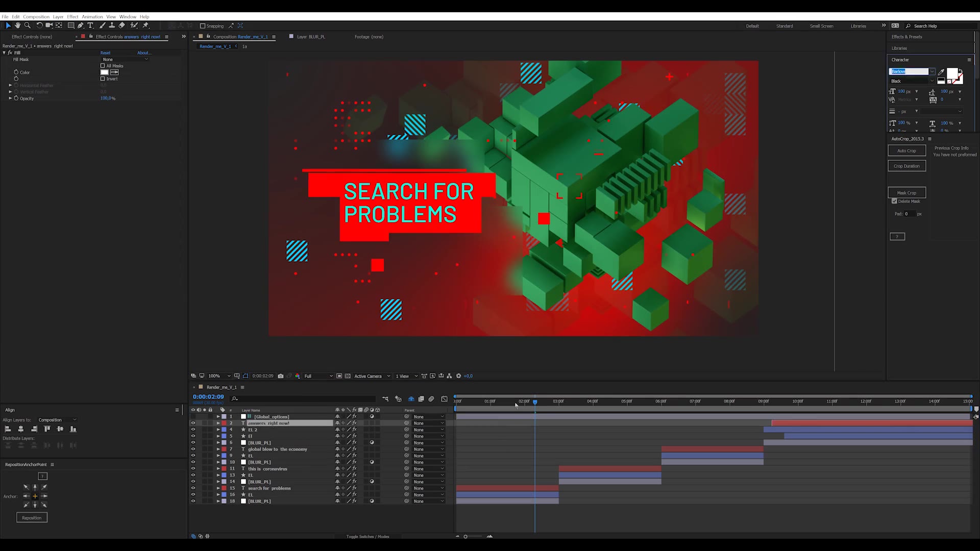
Task: Open the graph editor icon
Action: pyautogui.click(x=444, y=399)
